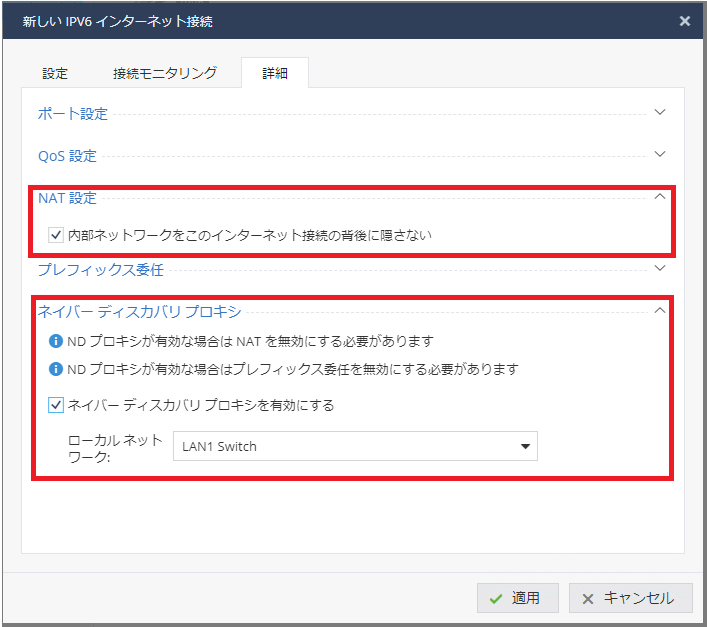Uncheck ネイバー ディスカバリ プロキシを有効にする checkbox

point(56,405)
